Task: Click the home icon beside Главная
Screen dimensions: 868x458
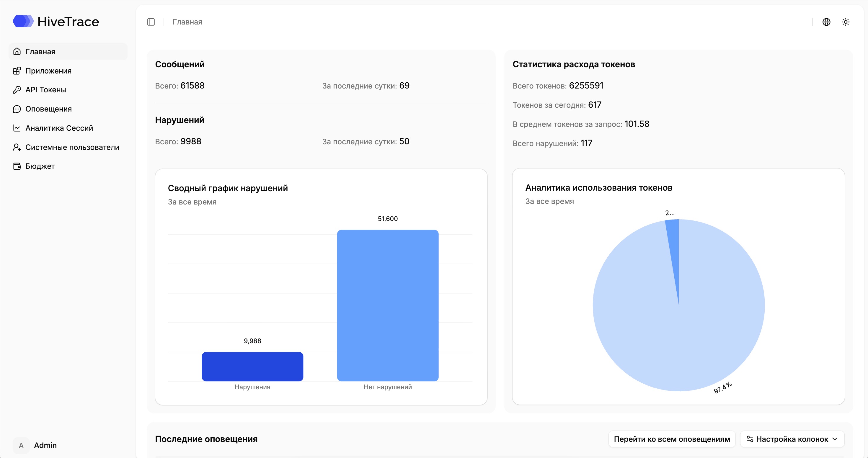Action: [x=17, y=52]
